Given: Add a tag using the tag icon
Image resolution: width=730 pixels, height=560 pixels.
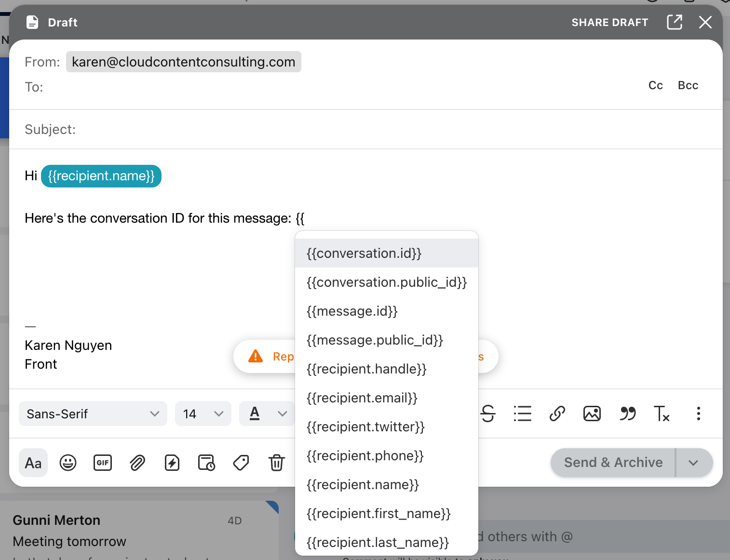Looking at the screenshot, I should (241, 463).
